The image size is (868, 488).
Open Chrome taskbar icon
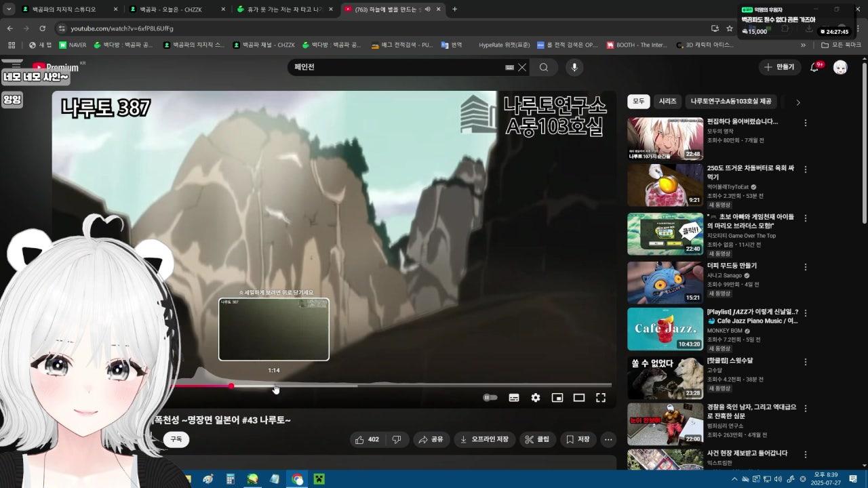297,479
